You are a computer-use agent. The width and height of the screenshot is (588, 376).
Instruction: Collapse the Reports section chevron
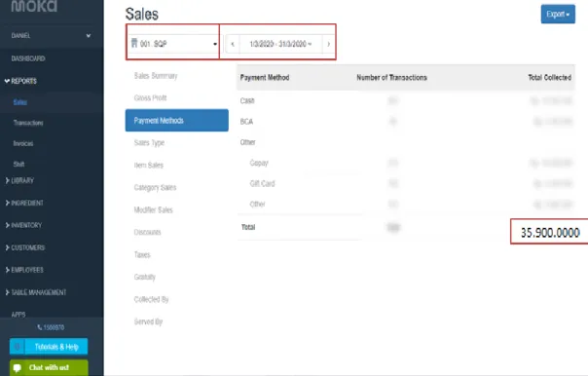pos(7,81)
